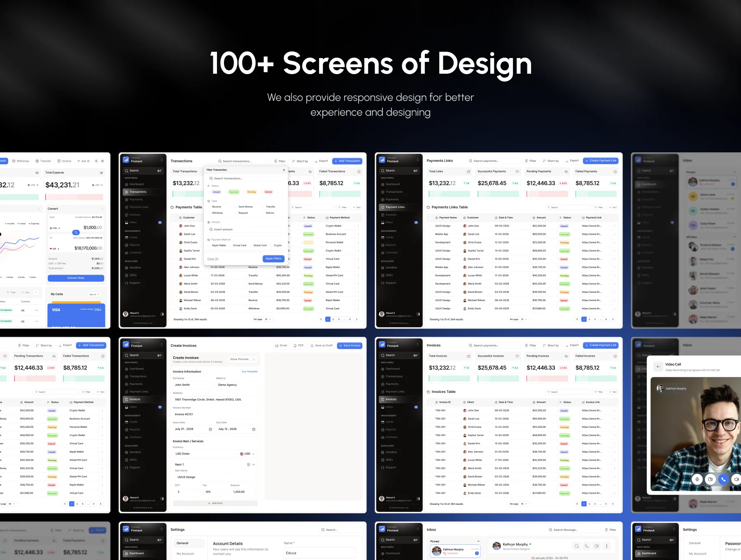
Task: Go back using the Video Call arrow
Action: coord(658,366)
